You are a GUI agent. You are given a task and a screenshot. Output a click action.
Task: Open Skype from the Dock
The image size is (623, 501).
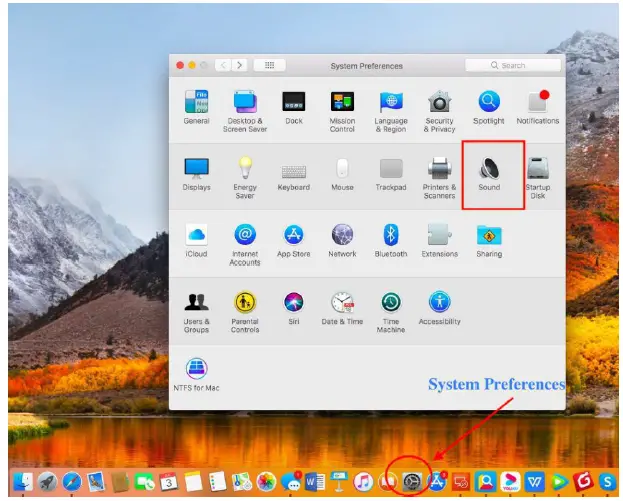click(608, 482)
